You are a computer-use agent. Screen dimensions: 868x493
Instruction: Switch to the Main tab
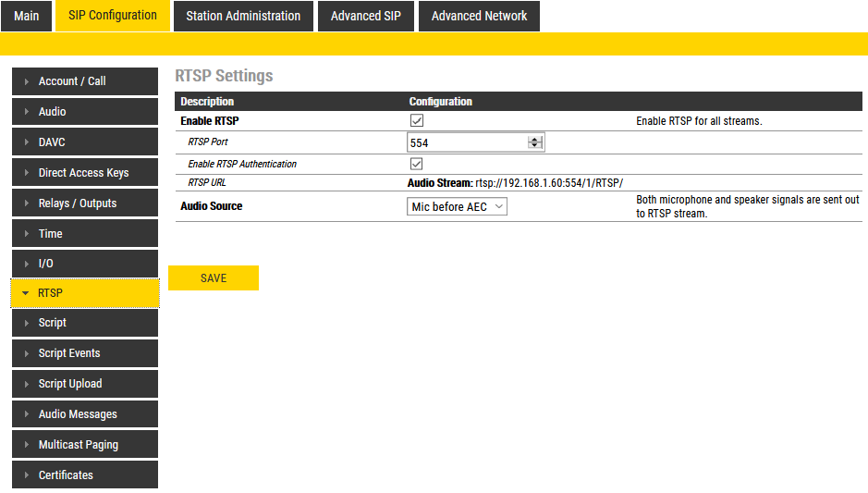pyautogui.click(x=27, y=16)
